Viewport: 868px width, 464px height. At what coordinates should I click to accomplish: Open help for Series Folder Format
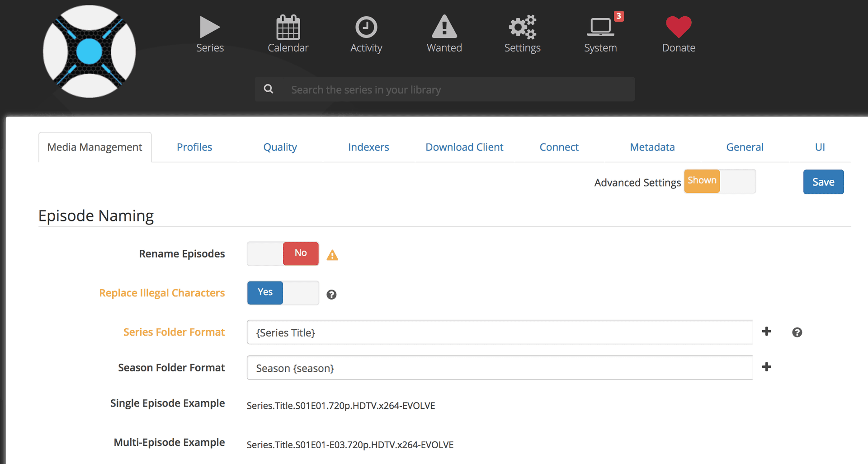[x=797, y=332]
